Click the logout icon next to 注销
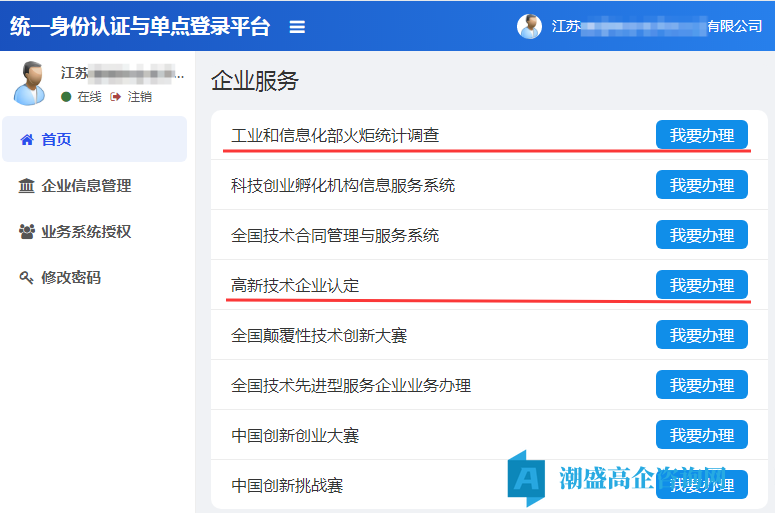The width and height of the screenshot is (775, 513). [116, 97]
